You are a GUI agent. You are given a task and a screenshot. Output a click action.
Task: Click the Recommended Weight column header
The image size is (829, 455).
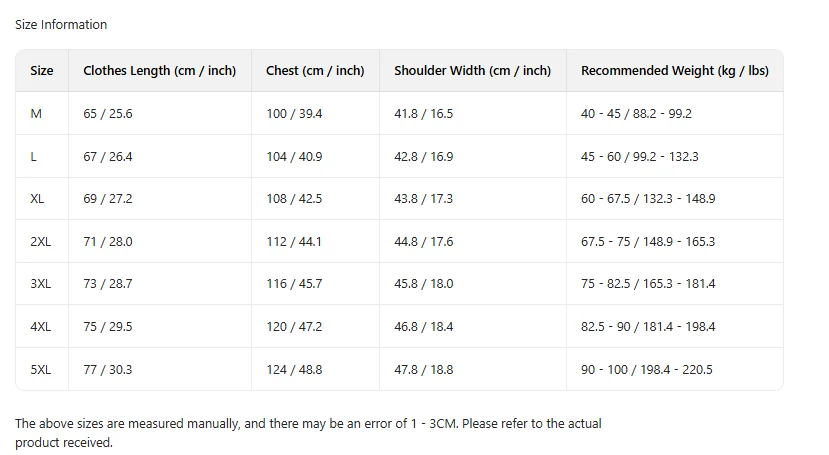[x=674, y=71]
